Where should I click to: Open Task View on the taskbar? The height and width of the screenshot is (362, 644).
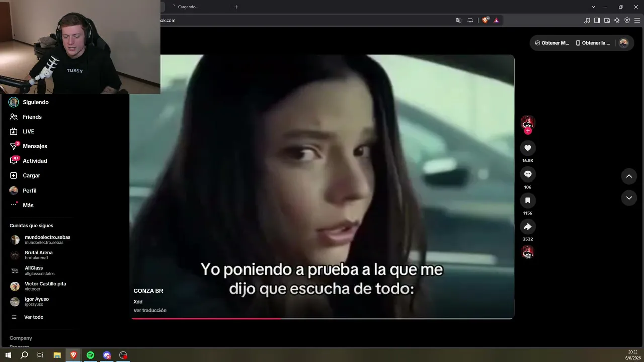pyautogui.click(x=40, y=355)
